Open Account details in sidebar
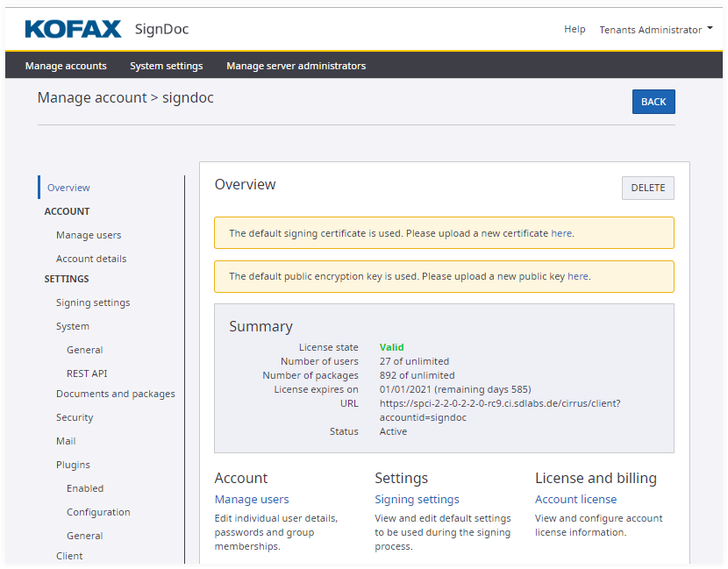Image resolution: width=728 pixels, height=569 pixels. [91, 259]
